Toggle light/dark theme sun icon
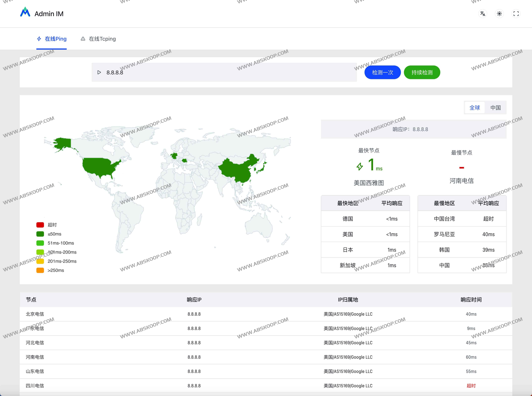532x396 pixels. pyautogui.click(x=499, y=14)
